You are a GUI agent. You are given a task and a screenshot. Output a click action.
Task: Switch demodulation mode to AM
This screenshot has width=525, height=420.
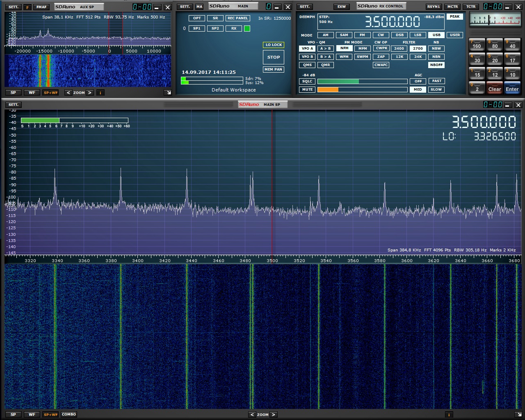pos(326,35)
